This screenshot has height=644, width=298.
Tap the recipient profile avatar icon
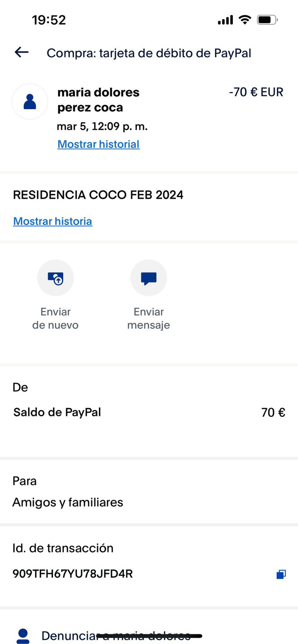click(x=30, y=101)
